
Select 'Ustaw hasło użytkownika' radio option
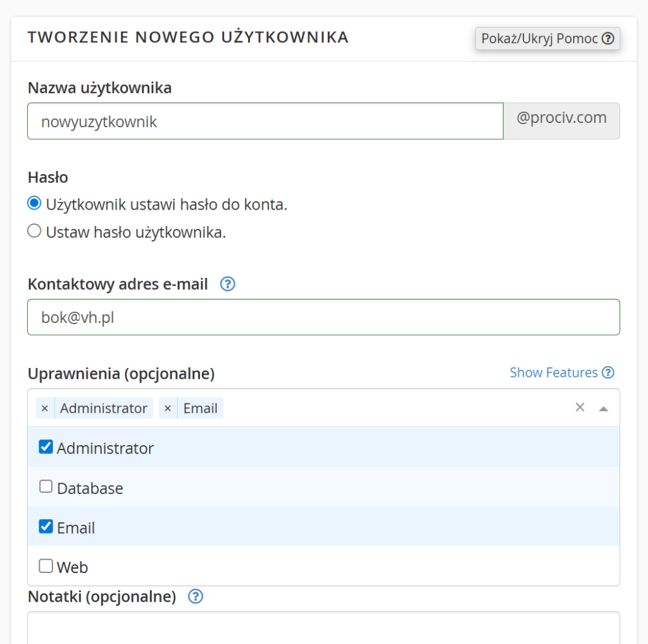pyautogui.click(x=34, y=231)
